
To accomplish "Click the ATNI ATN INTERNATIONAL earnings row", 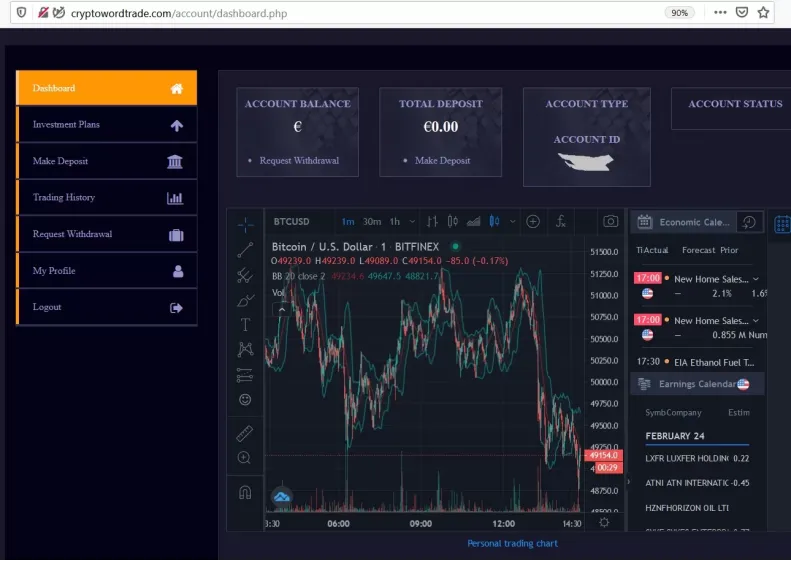I will [x=697, y=483].
